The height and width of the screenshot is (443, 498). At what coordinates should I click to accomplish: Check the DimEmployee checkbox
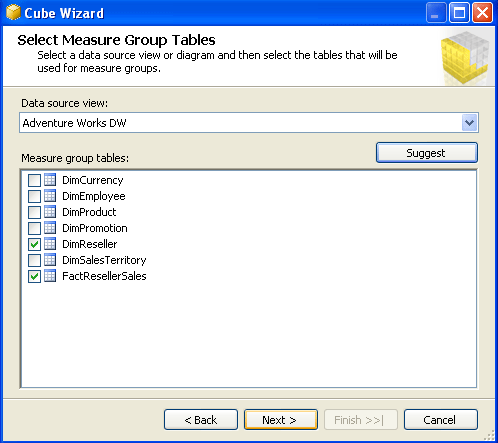click(x=34, y=196)
